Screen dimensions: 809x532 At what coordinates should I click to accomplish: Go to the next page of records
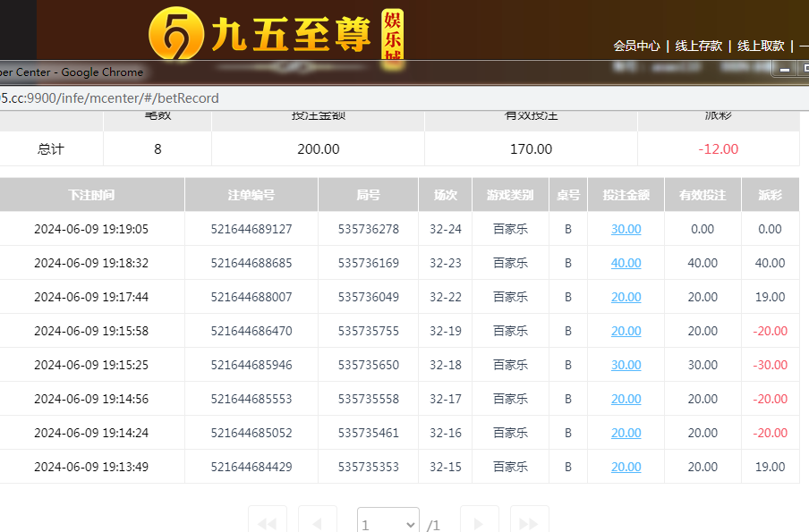(x=479, y=523)
